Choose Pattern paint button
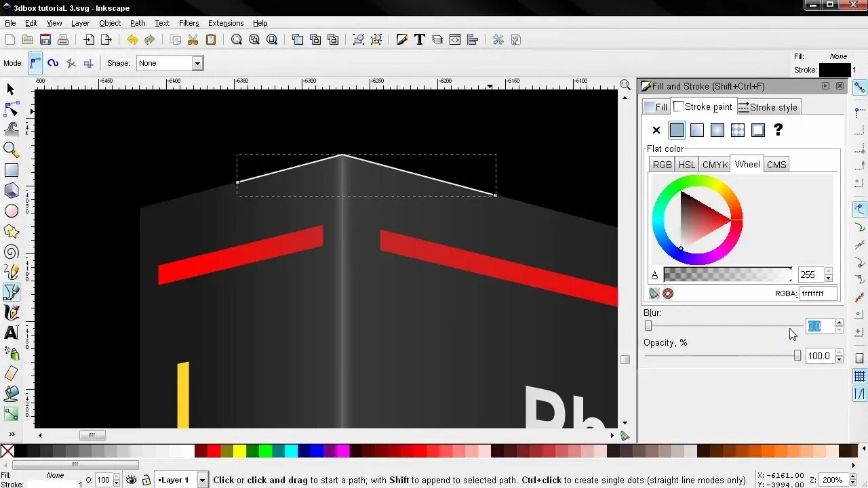 [738, 130]
